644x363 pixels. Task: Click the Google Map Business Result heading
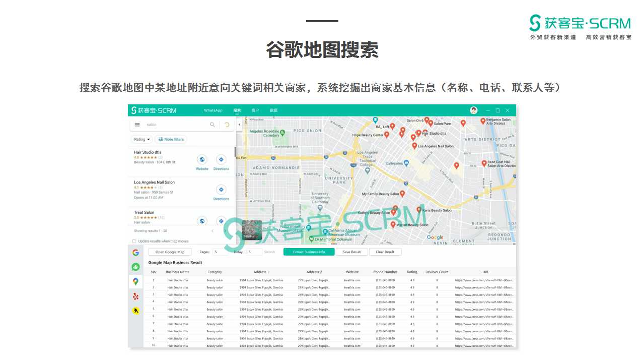click(x=175, y=263)
